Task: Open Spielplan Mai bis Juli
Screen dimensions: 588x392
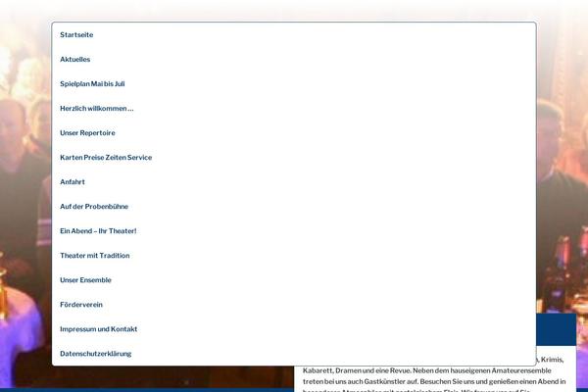Action: click(92, 84)
